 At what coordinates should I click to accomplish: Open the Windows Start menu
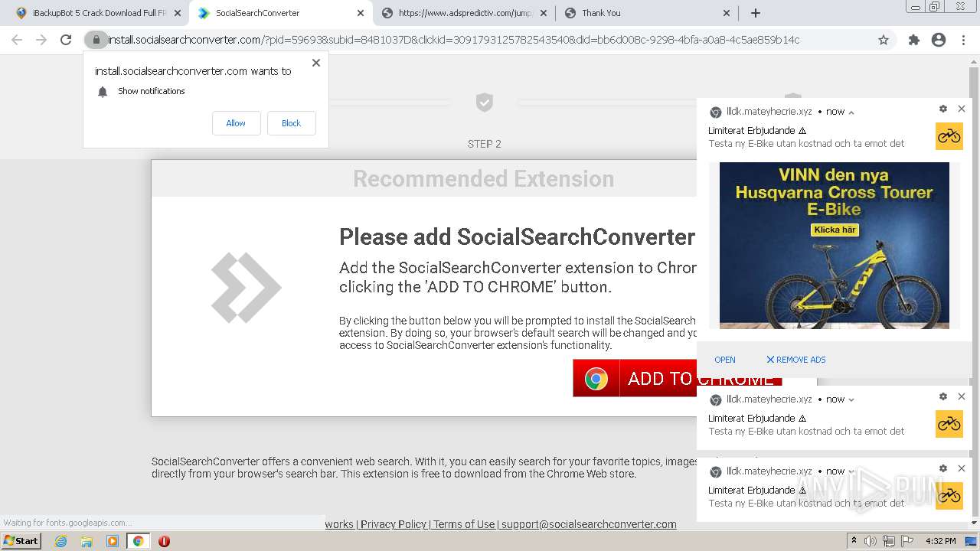click(21, 541)
